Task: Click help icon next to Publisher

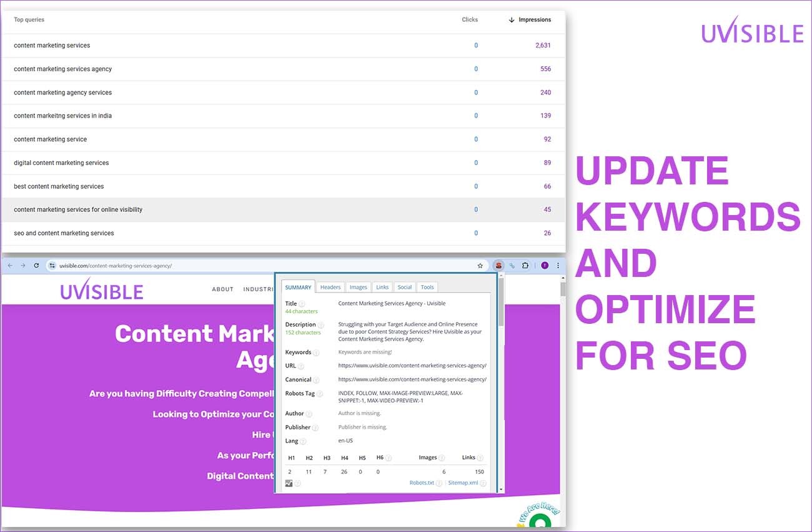Action: coord(315,428)
